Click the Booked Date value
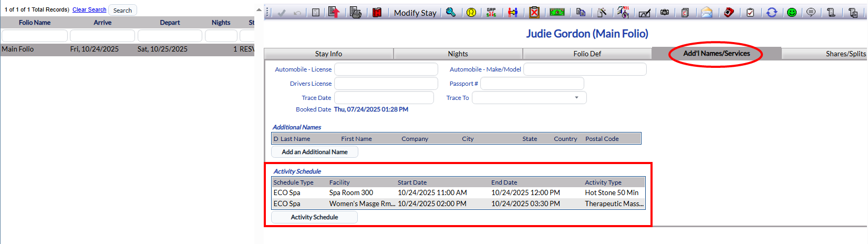This screenshot has width=868, height=244. point(371,109)
